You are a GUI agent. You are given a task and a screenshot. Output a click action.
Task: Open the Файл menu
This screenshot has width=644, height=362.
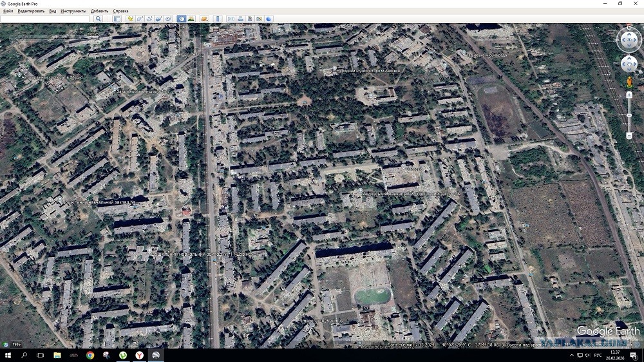tap(8, 11)
